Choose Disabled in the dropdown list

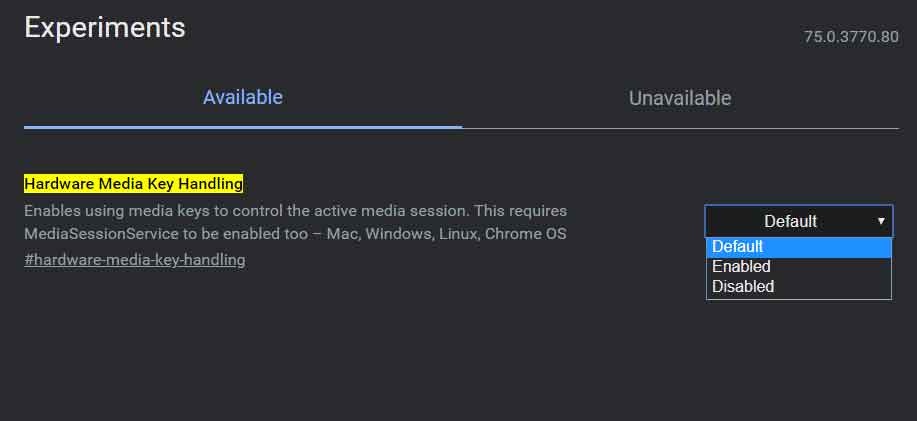[743, 287]
